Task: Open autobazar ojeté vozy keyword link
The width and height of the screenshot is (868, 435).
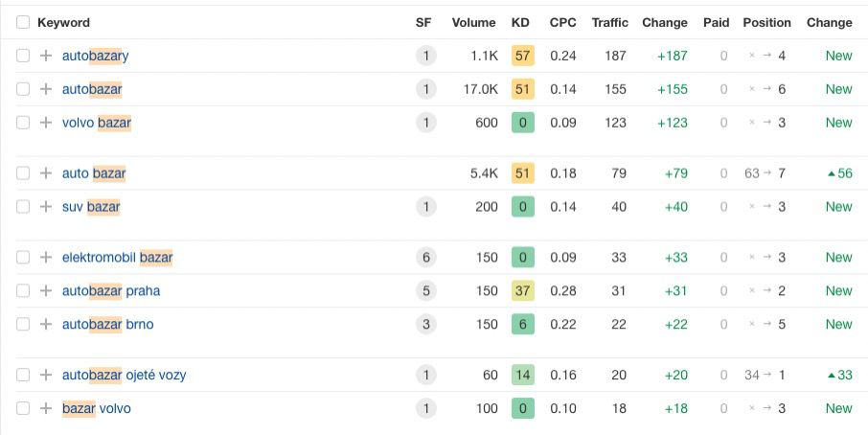Action: 124,376
